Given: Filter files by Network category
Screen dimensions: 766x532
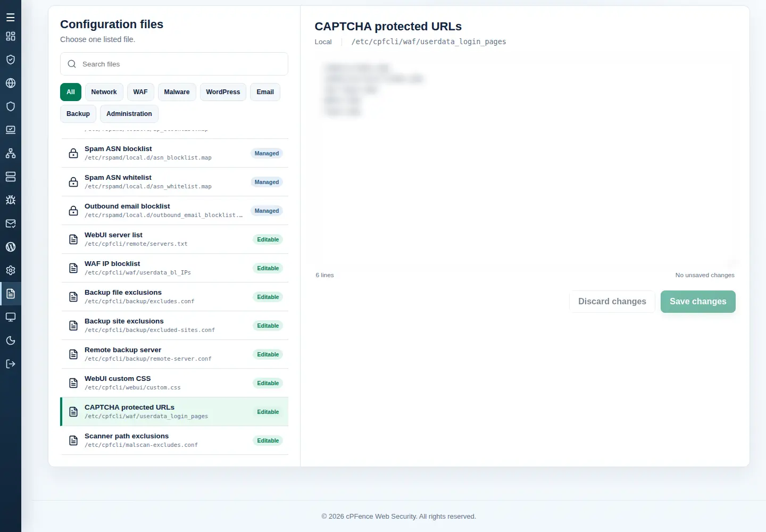Looking at the screenshot, I should point(104,92).
